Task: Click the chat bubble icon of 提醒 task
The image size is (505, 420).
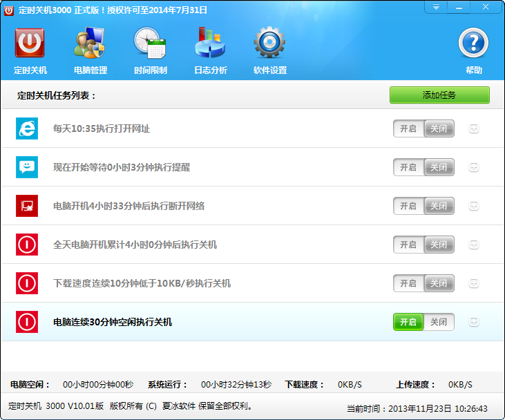Action: click(x=27, y=167)
